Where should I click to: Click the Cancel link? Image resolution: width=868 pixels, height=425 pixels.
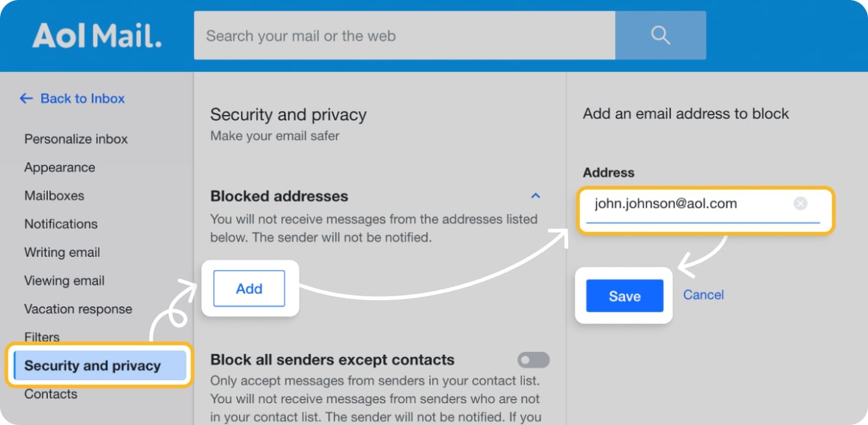point(703,295)
